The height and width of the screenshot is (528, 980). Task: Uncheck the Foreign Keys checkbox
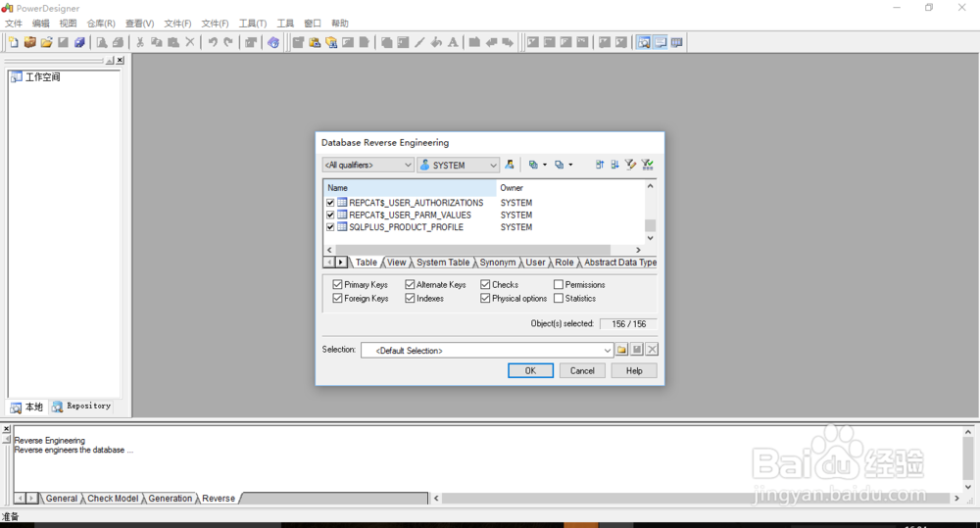337,298
